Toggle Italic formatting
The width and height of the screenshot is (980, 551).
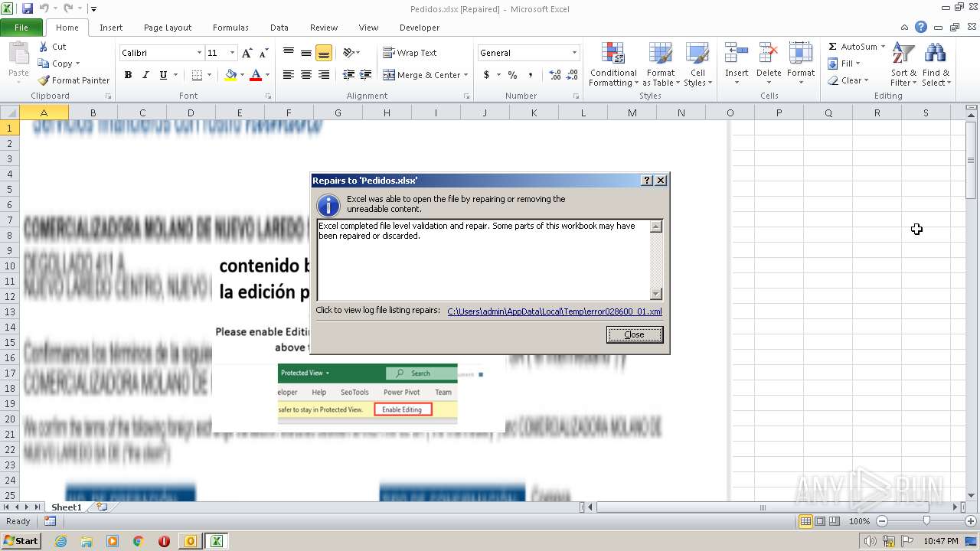(145, 75)
